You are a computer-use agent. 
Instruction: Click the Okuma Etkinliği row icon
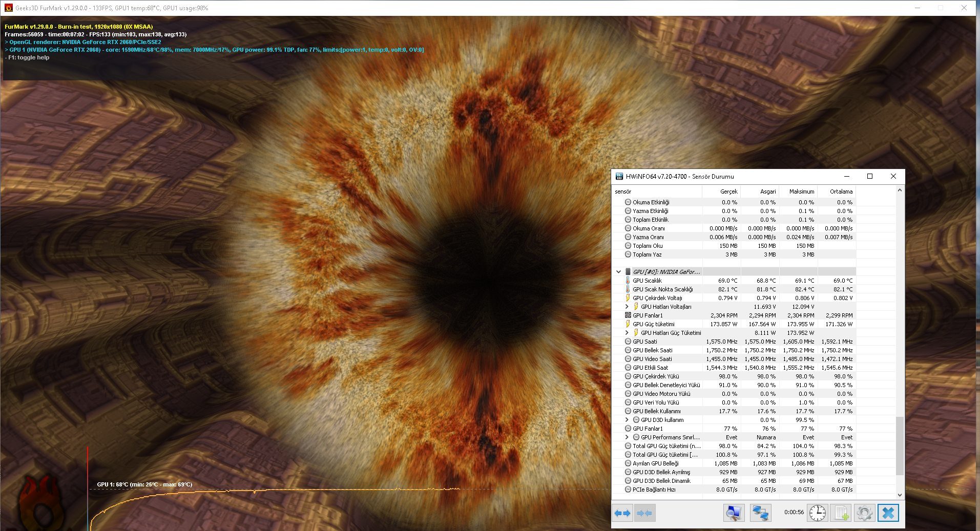(x=628, y=202)
